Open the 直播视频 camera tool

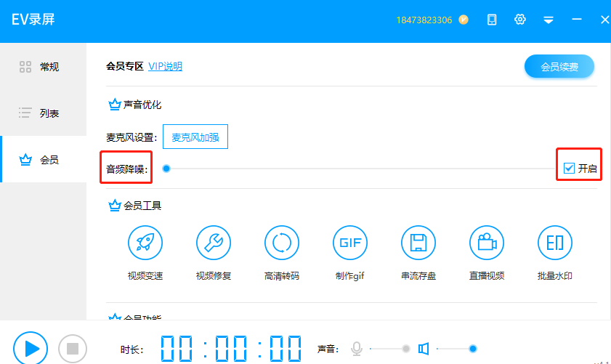[x=487, y=243]
